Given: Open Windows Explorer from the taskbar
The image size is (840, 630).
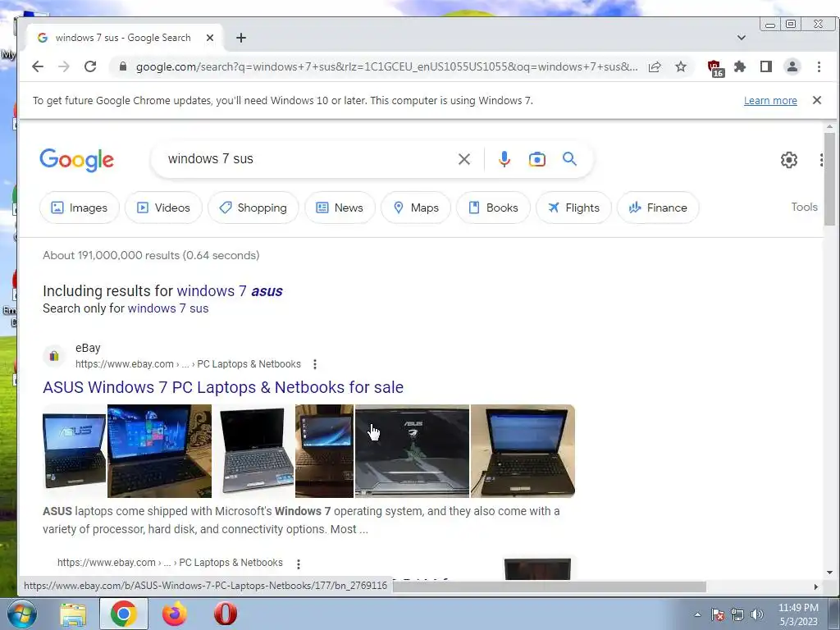Looking at the screenshot, I should [73, 614].
